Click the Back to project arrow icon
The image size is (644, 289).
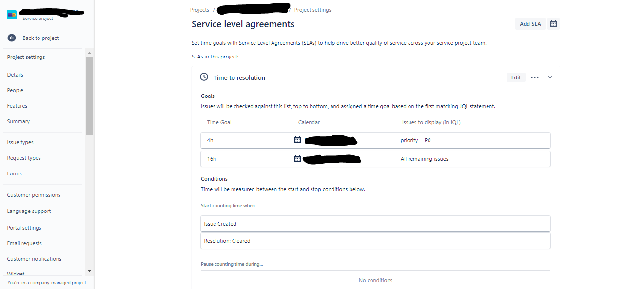(x=11, y=38)
